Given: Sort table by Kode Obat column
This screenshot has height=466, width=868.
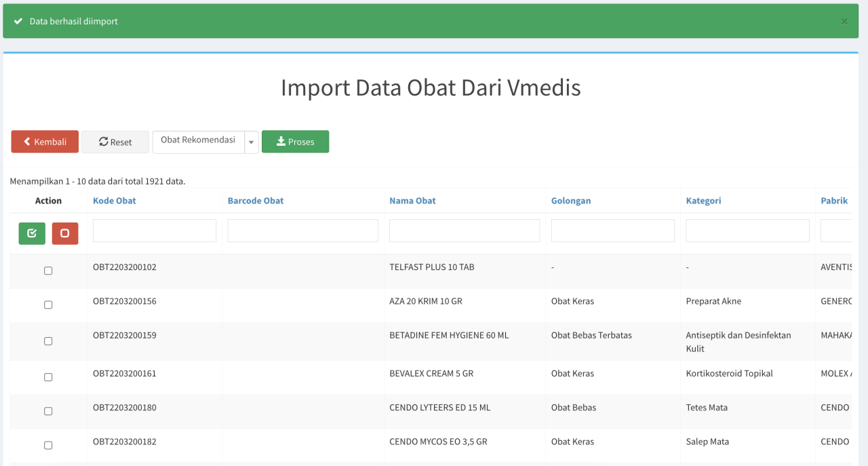Looking at the screenshot, I should (x=114, y=201).
